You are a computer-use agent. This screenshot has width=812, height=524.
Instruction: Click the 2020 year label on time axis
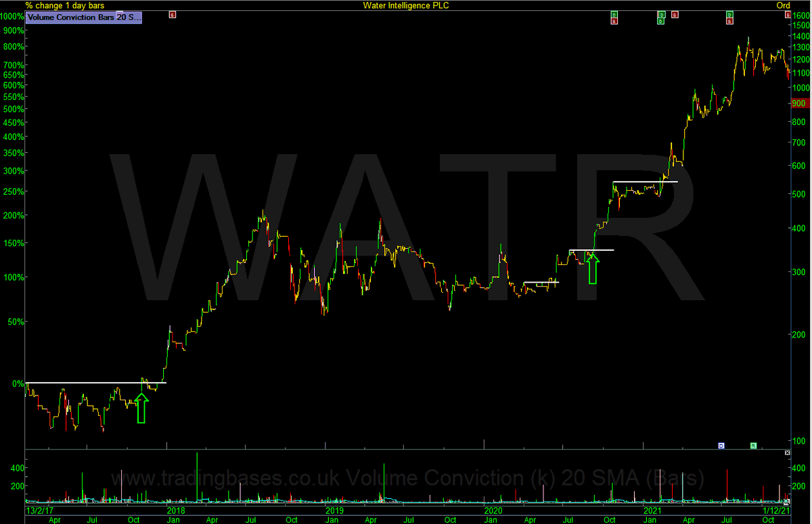click(x=493, y=509)
